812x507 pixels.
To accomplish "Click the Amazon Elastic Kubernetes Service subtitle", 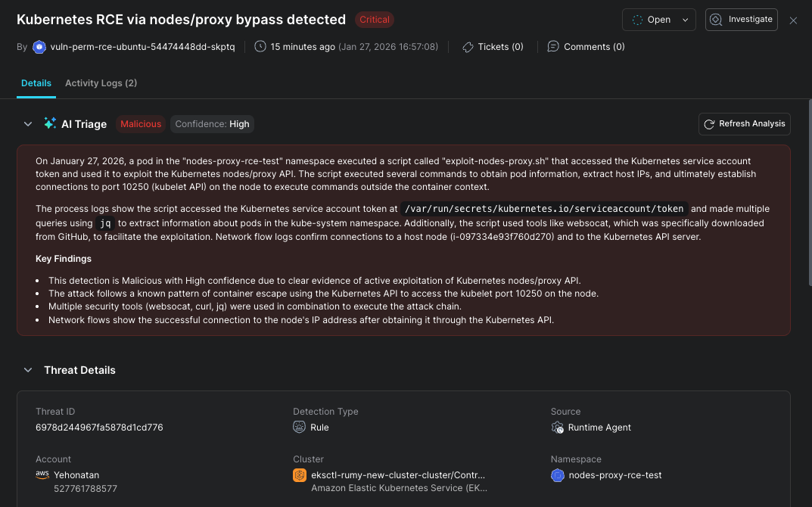I will (399, 488).
